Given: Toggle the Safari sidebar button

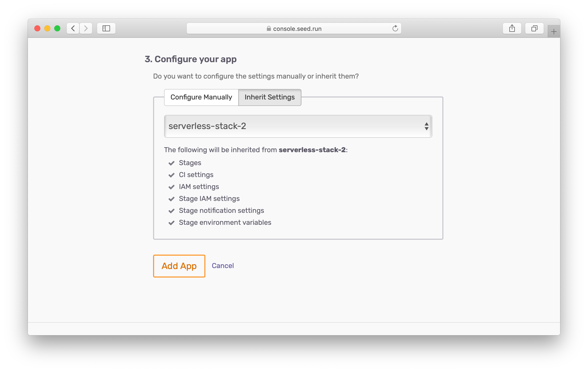Looking at the screenshot, I should [106, 28].
